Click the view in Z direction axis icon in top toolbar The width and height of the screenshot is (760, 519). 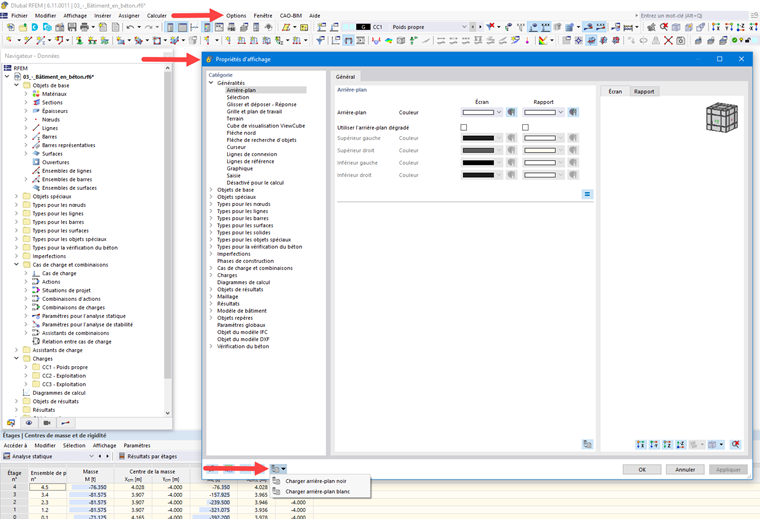[741, 27]
